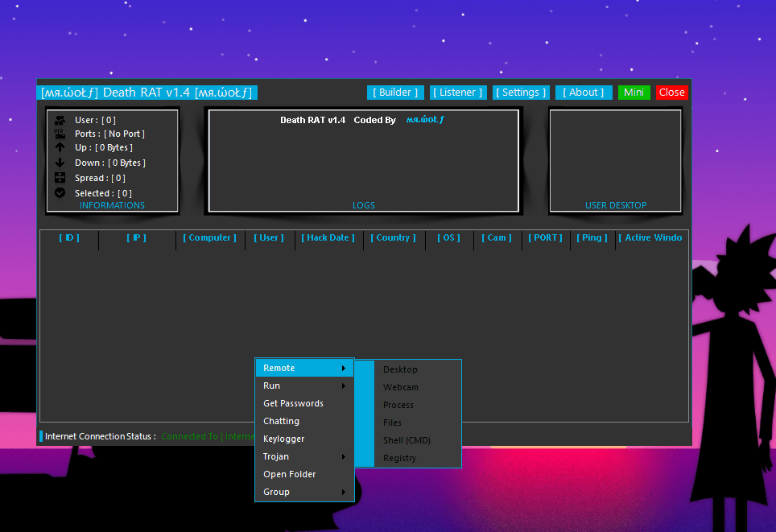
Task: Choose Open Folder from the context menu
Action: pos(304,474)
